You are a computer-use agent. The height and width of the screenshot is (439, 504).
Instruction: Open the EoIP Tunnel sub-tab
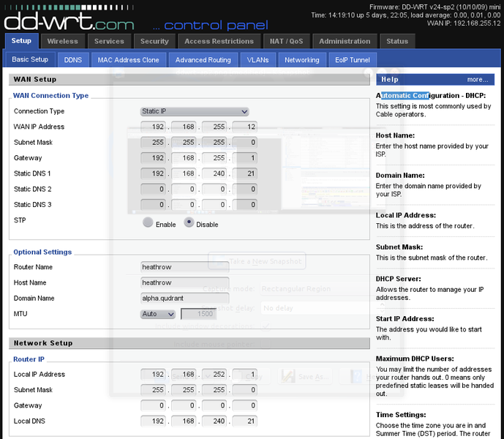352,59
